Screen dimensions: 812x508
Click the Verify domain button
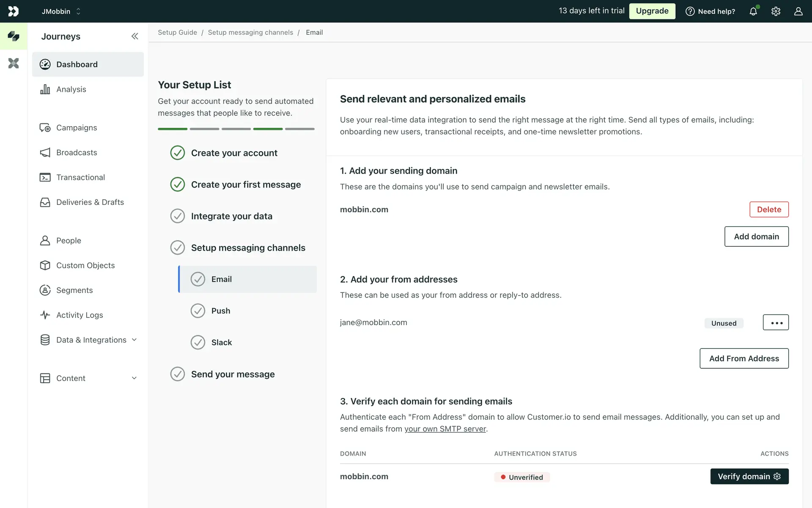pos(749,477)
